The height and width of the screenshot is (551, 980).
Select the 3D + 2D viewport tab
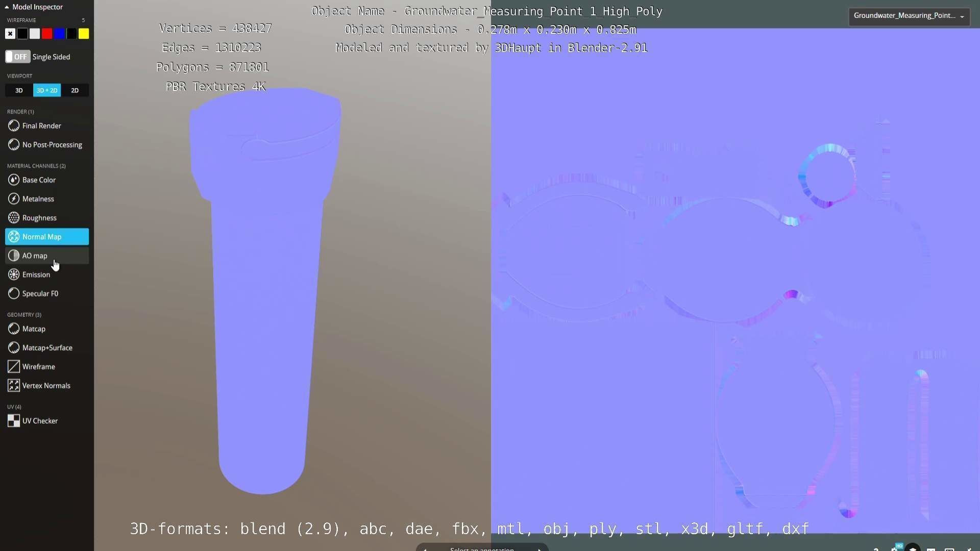point(47,90)
